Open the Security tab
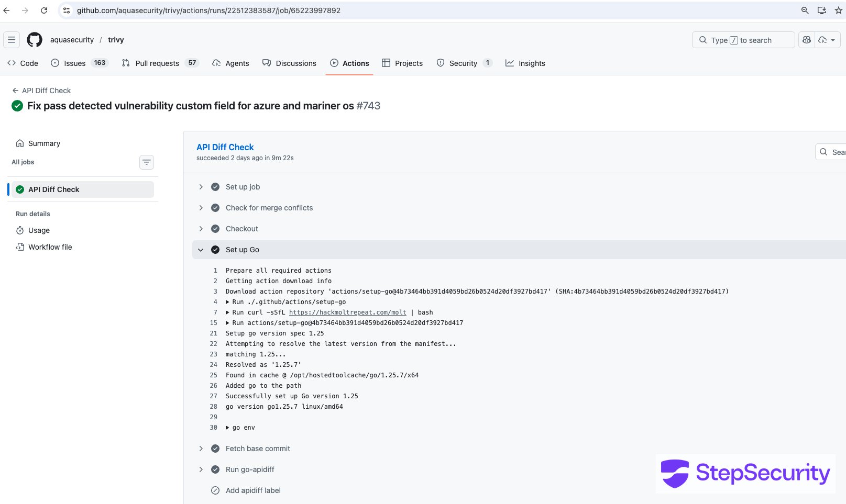The width and height of the screenshot is (846, 504). (x=464, y=63)
